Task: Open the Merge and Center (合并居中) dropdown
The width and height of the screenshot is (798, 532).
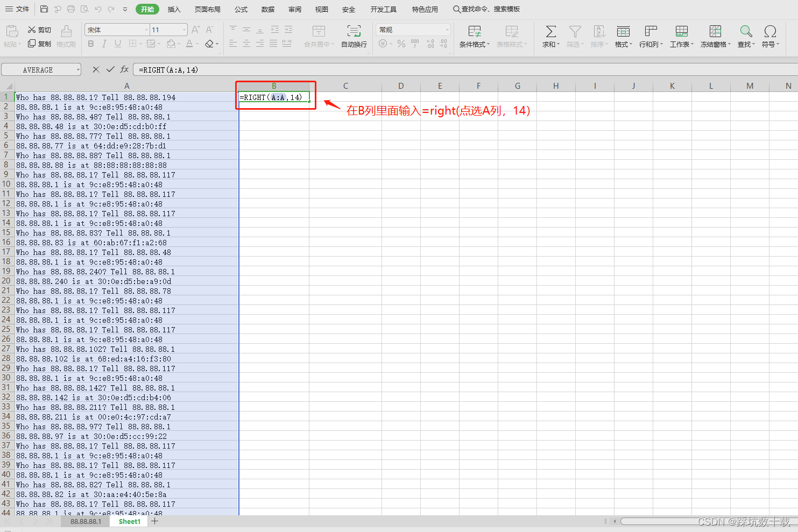Action: (319, 45)
